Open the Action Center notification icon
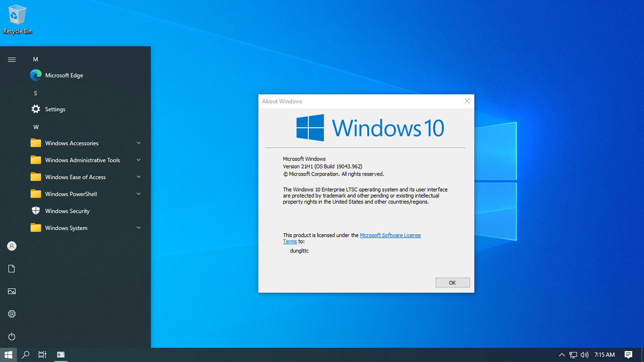 [x=628, y=354]
